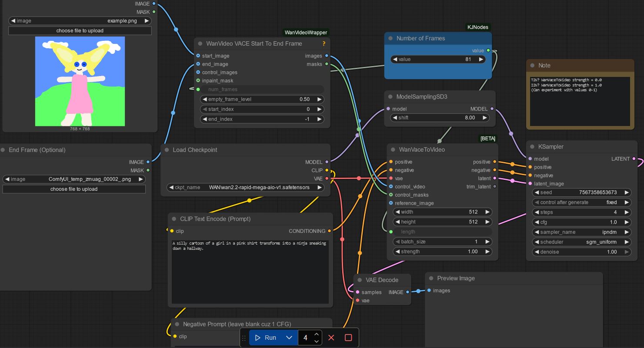Increase Number of Frames value arrow
644x348 pixels.
tap(481, 59)
